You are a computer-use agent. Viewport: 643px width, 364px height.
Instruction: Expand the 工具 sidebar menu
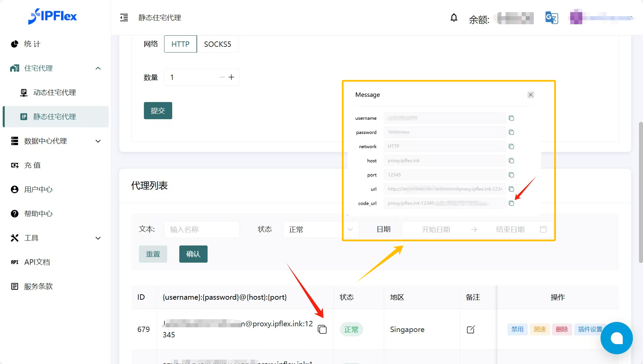coord(98,238)
